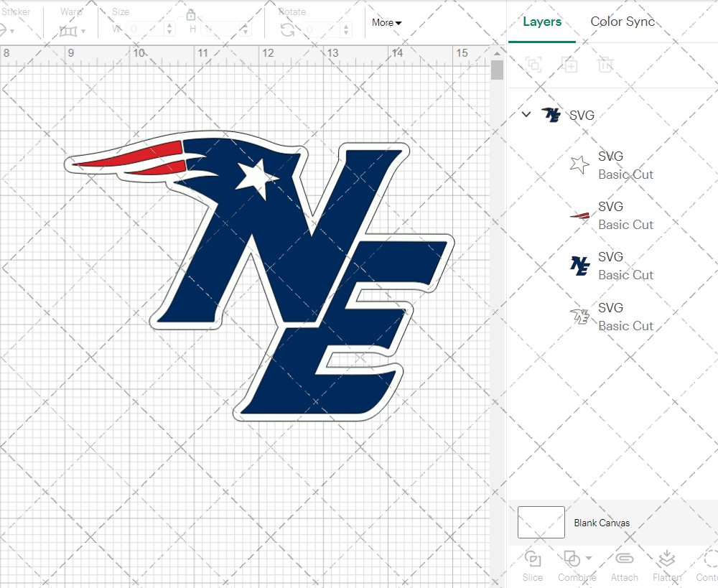Image resolution: width=718 pixels, height=588 pixels.
Task: Collapse the SVG group in Layers
Action: click(x=526, y=114)
